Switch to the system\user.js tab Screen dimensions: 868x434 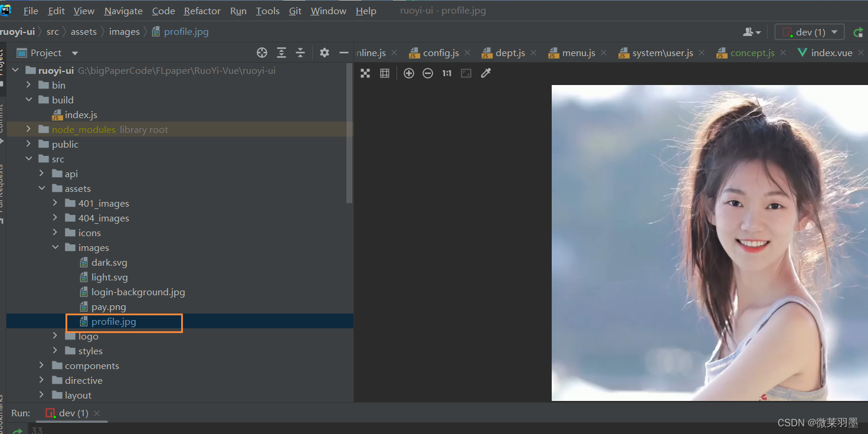[x=656, y=53]
